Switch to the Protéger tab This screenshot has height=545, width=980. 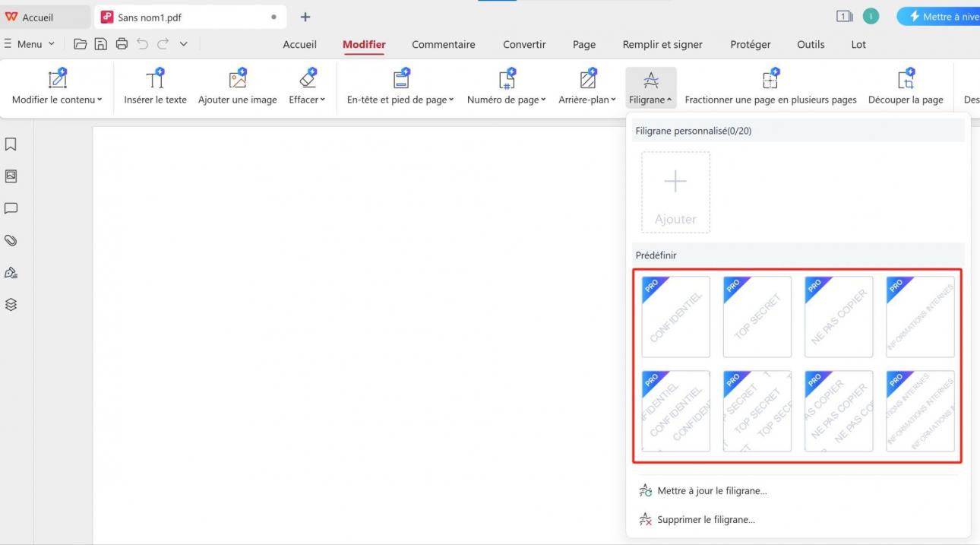click(x=750, y=44)
